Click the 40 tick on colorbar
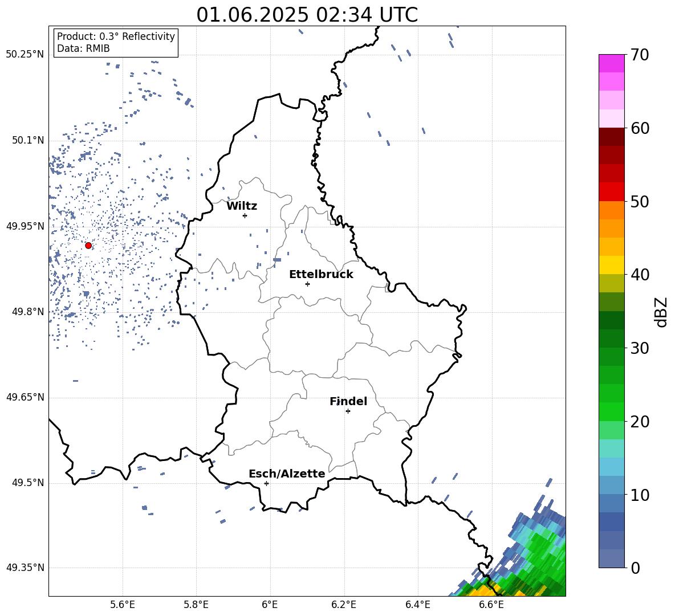675x616 pixels. 640,275
